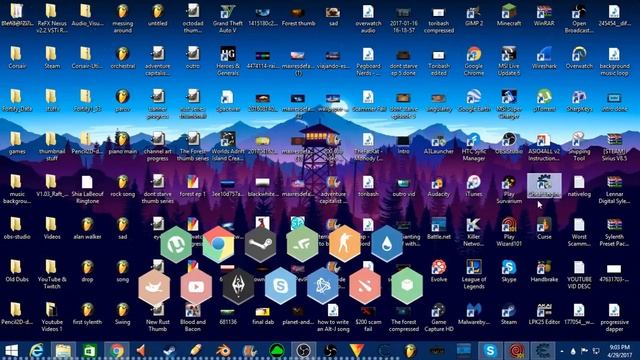The image size is (640, 360).
Task: Launch Counter-Strike from the orange hexagon
Action: pos(344,244)
